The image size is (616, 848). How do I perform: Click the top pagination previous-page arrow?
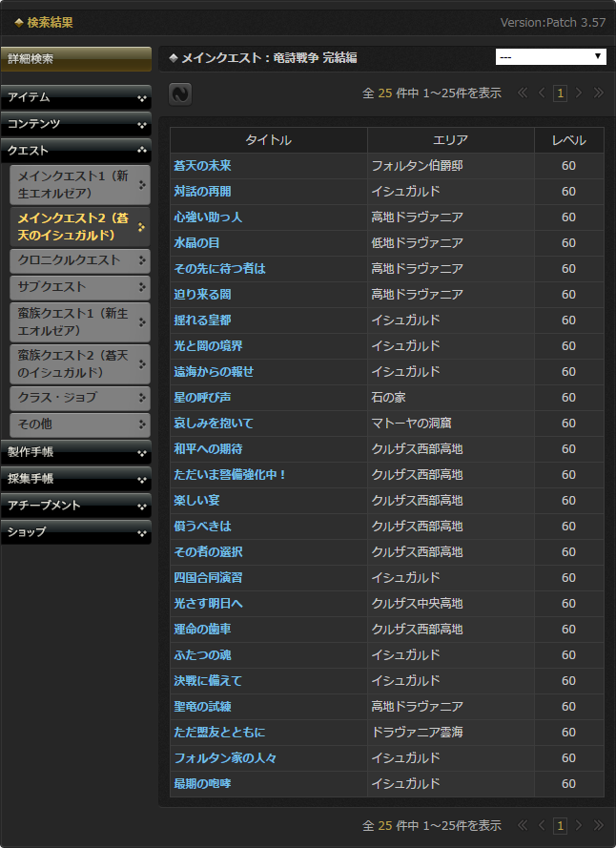(x=542, y=93)
